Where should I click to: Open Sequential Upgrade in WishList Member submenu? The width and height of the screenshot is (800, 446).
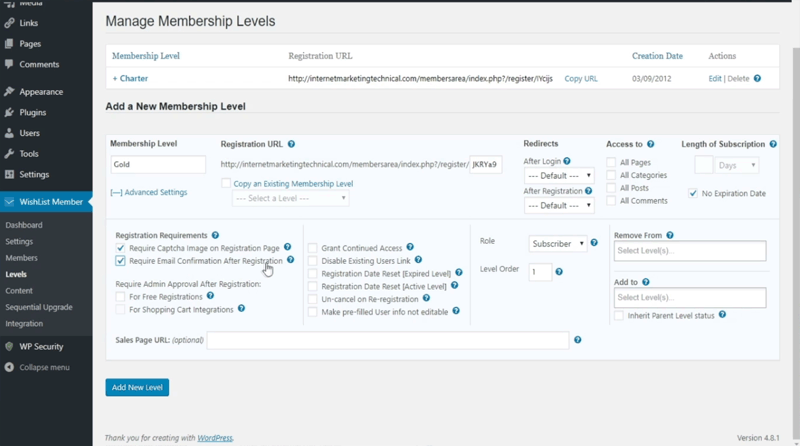coord(39,307)
